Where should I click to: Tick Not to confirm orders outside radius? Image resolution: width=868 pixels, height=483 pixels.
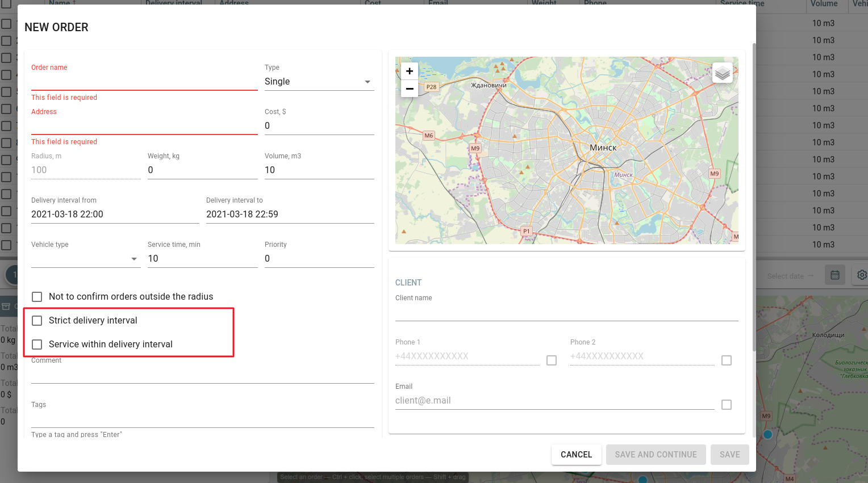click(x=37, y=297)
